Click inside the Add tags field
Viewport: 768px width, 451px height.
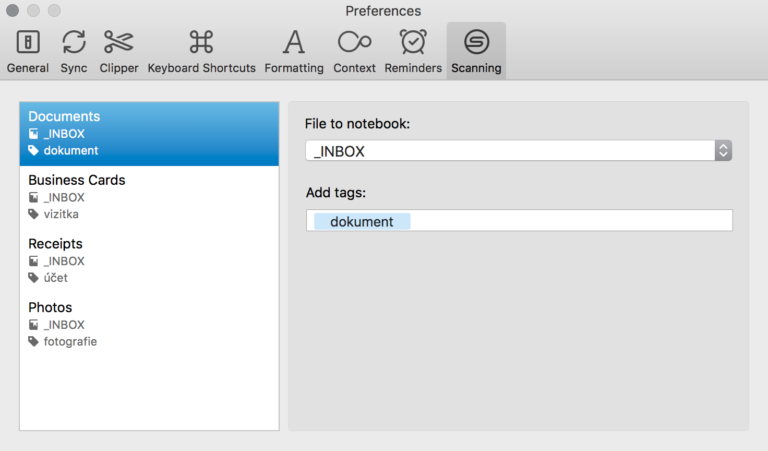[x=570, y=221]
